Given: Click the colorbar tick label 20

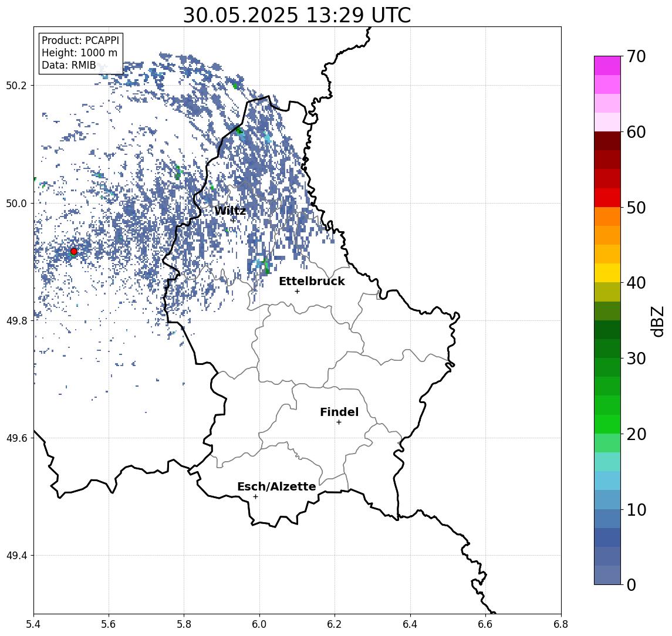Looking at the screenshot, I should click(636, 434).
